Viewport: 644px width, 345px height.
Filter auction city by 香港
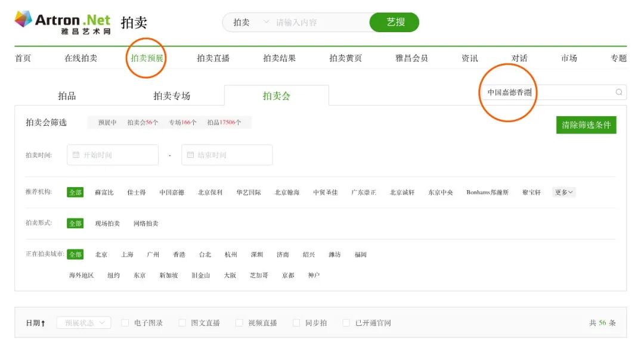(x=179, y=255)
